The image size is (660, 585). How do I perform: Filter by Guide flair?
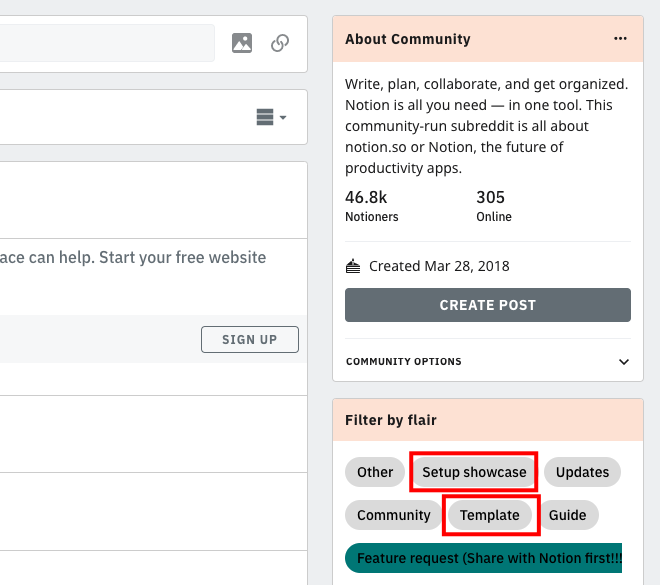[567, 515]
